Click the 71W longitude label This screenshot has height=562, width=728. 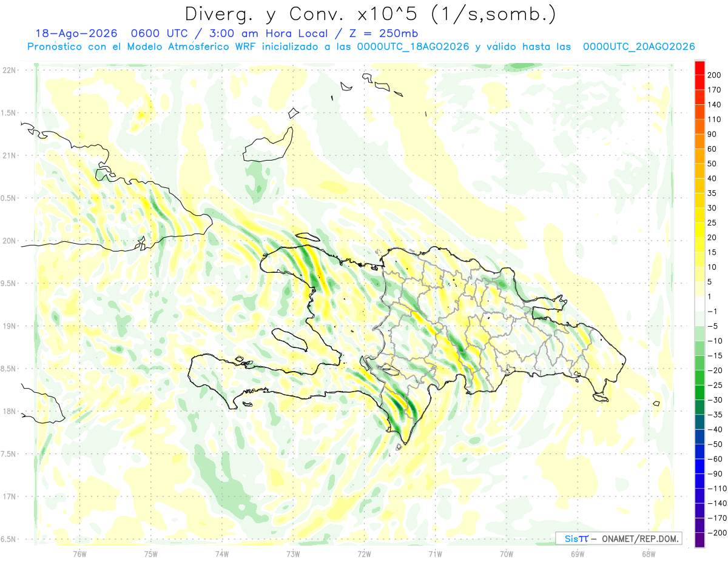click(x=435, y=554)
